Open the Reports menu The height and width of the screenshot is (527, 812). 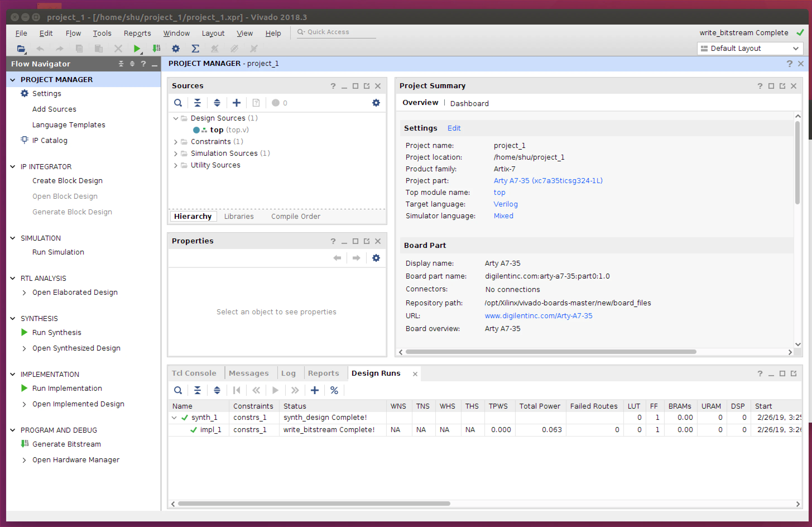pyautogui.click(x=137, y=33)
